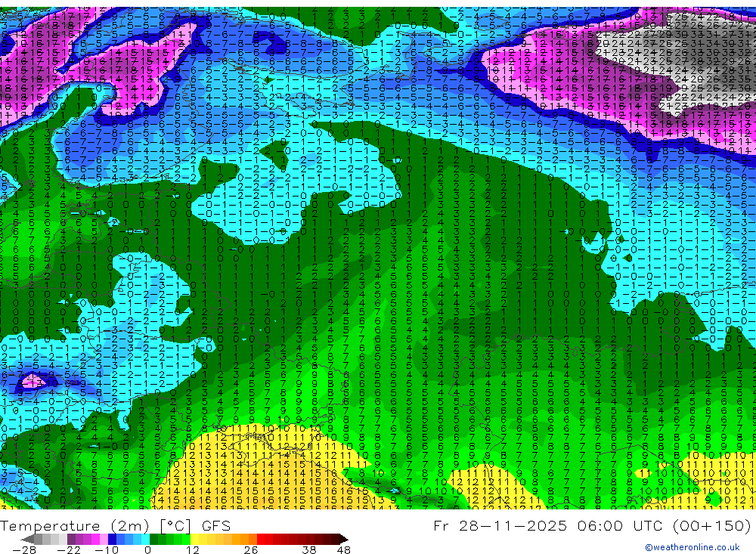Click the '26' legend label
756x554 pixels.
click(x=251, y=550)
